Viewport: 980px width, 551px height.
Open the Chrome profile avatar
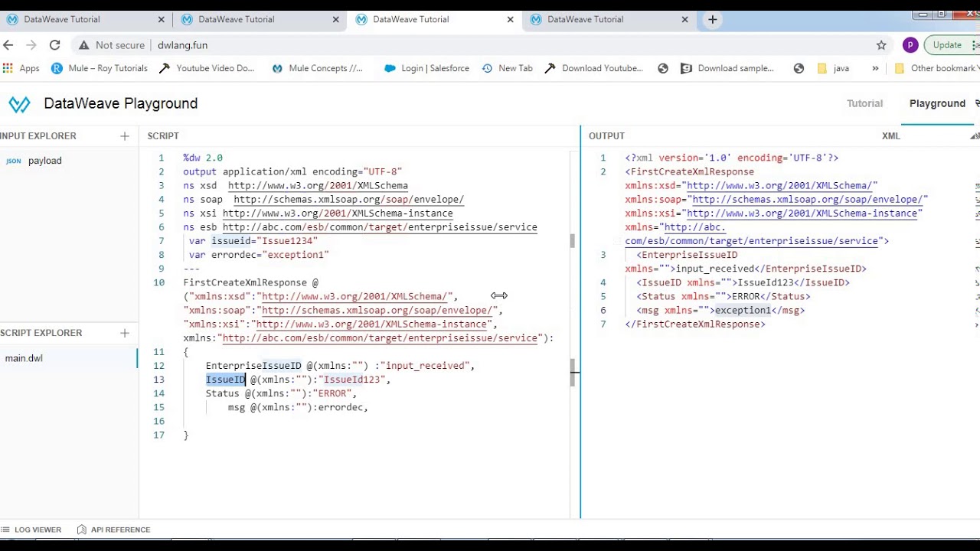(x=910, y=45)
